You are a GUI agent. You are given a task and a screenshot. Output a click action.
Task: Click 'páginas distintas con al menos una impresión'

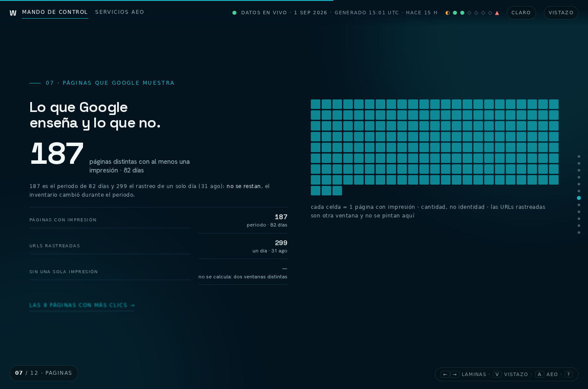[140, 166]
